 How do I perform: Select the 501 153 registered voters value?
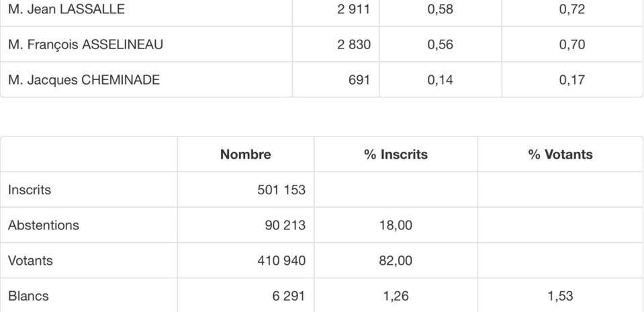click(x=281, y=190)
